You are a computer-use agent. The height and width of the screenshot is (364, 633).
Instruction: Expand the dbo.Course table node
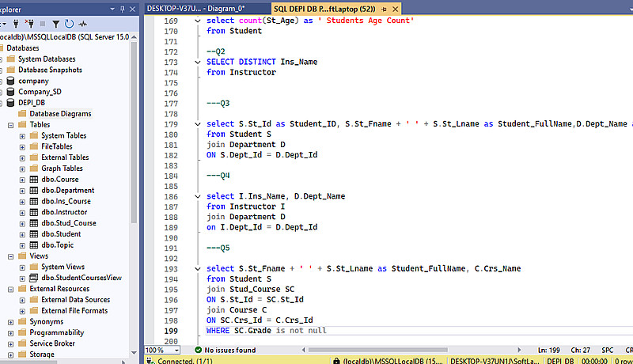coord(22,180)
